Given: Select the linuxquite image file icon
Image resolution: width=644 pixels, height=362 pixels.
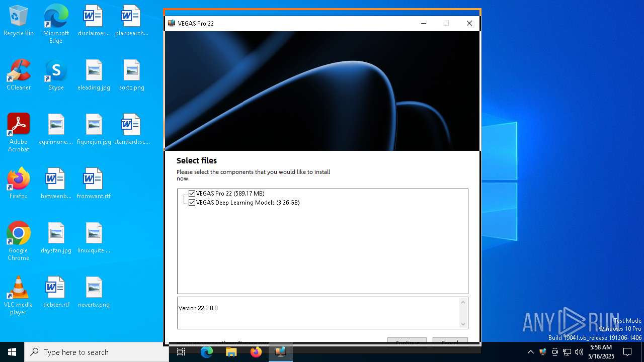Looking at the screenshot, I should [94, 238].
